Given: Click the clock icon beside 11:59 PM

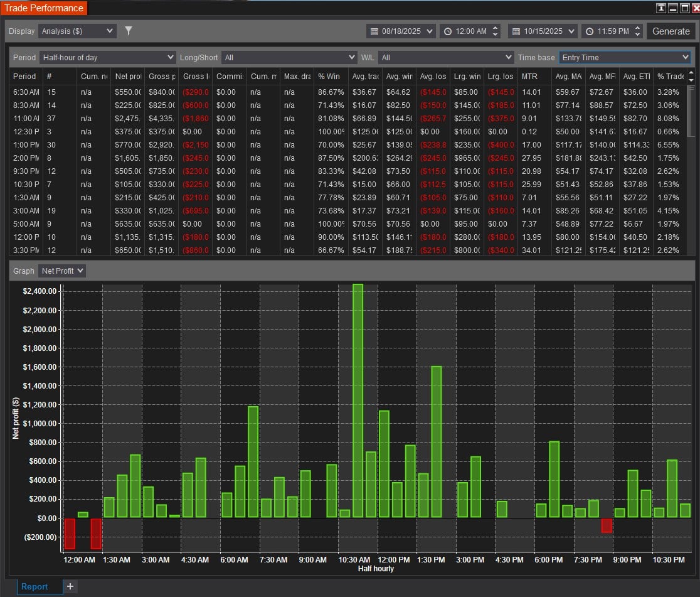Looking at the screenshot, I should pyautogui.click(x=589, y=31).
